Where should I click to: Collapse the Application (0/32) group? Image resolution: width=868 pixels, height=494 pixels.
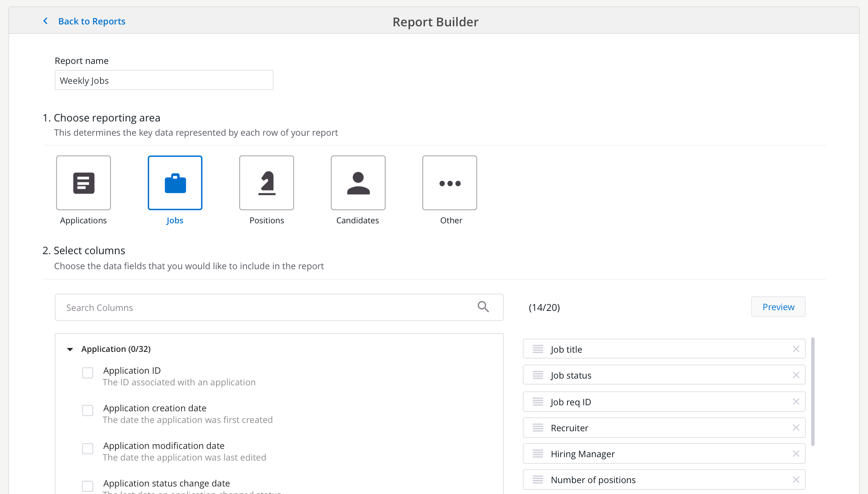point(70,349)
